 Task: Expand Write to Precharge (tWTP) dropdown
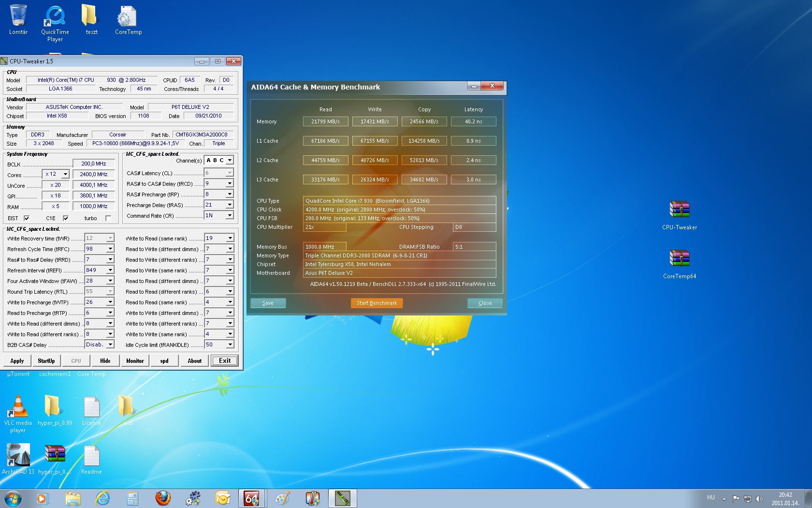coord(110,302)
